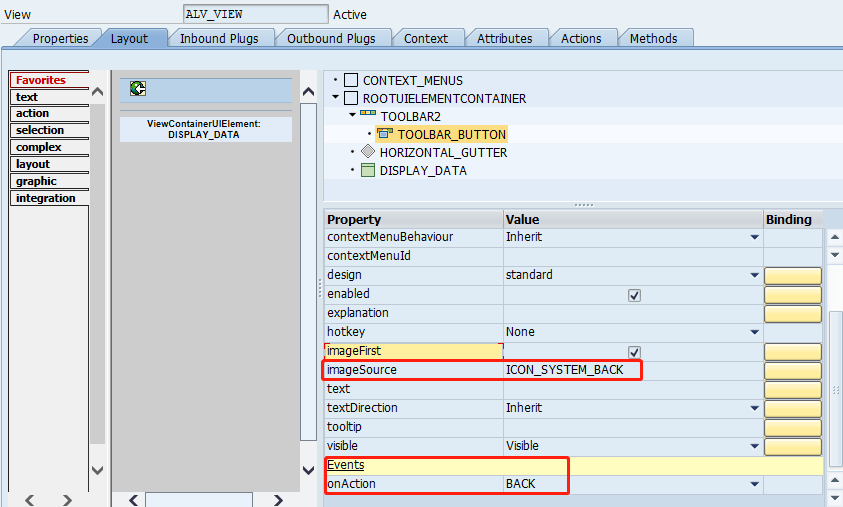Viewport: 843px width, 507px height.
Task: Click the property table scroll-up arrow
Action: (834, 237)
